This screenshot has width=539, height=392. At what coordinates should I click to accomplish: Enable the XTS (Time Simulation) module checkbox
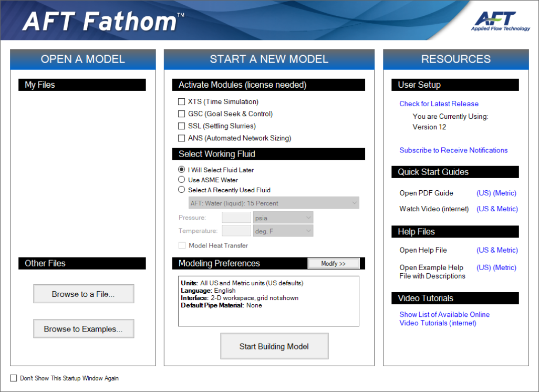tap(181, 101)
